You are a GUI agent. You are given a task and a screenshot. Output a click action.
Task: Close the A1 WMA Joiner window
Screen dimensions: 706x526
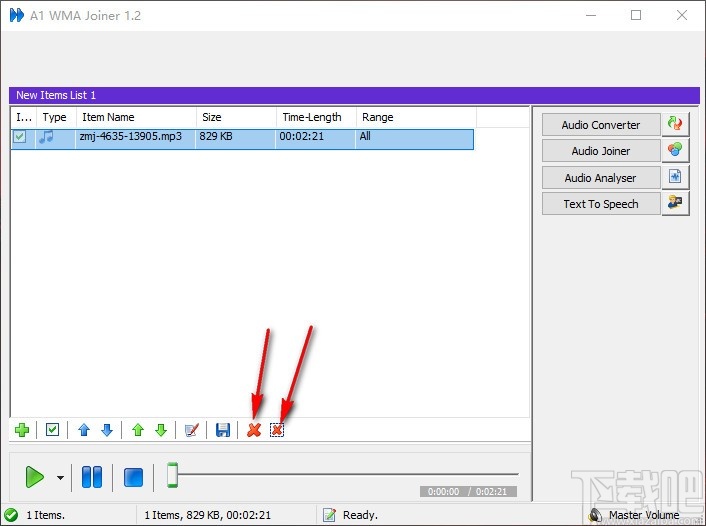[682, 15]
